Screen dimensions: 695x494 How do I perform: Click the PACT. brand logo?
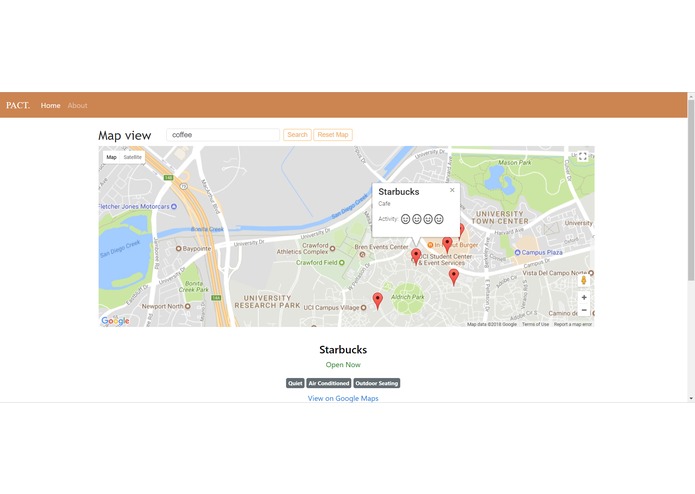tap(18, 105)
